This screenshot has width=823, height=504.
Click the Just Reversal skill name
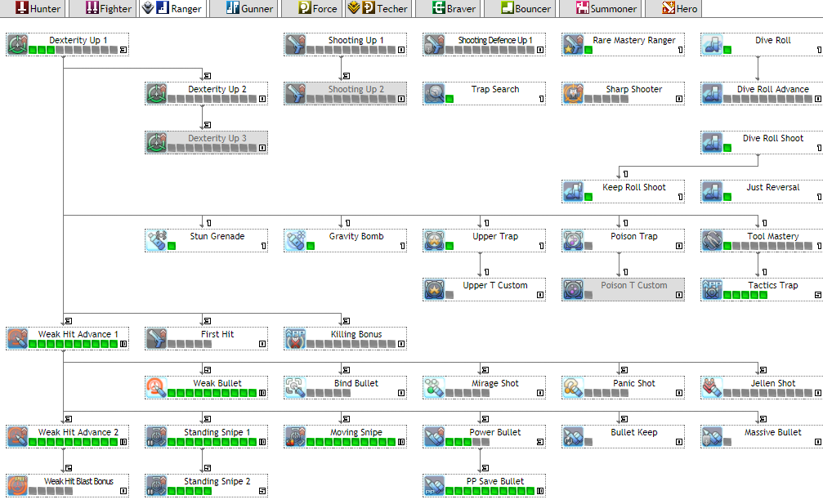tap(772, 187)
